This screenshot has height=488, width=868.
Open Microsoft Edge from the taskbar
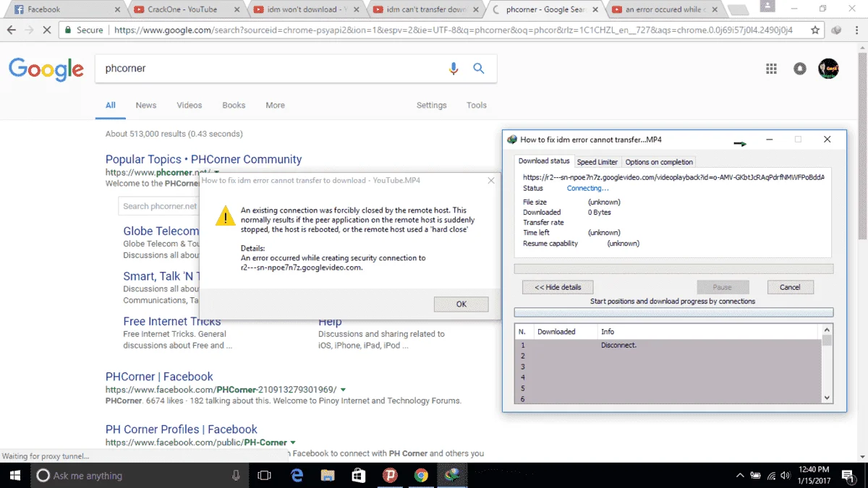point(297,475)
